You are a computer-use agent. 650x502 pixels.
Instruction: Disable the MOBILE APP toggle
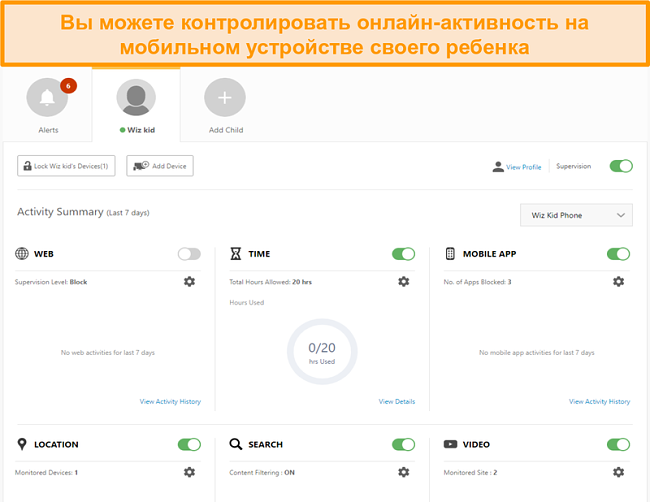pos(618,254)
